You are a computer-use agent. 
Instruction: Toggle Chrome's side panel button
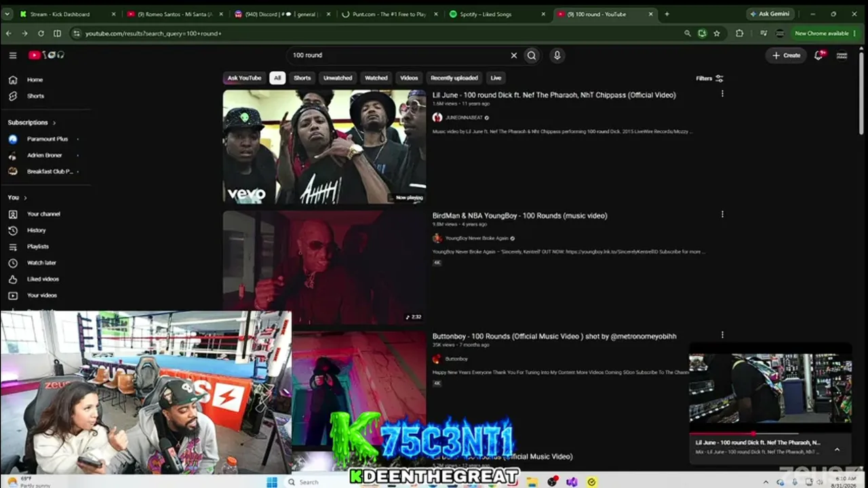[57, 33]
